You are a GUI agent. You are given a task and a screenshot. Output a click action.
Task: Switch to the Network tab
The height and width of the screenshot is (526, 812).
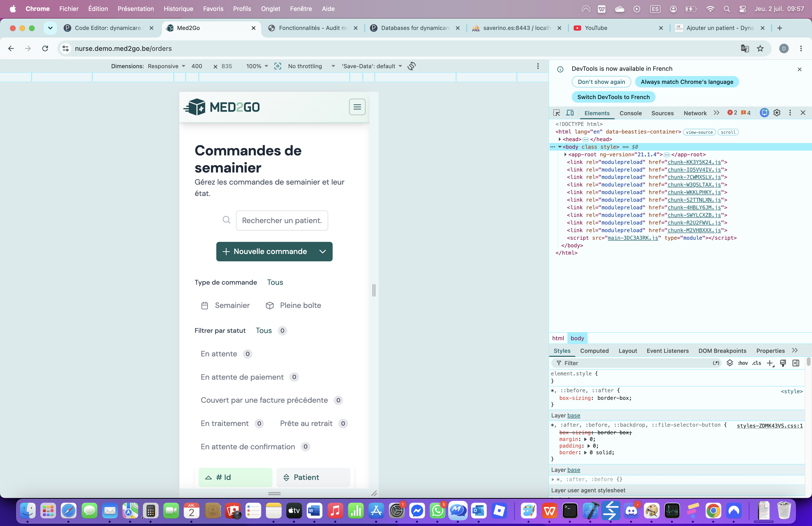[x=695, y=113]
